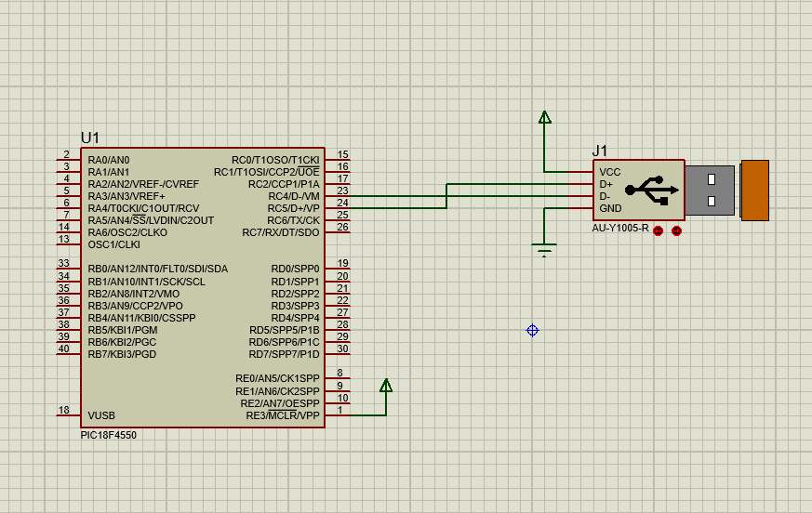Click the OSC1/CLKI pin label
Viewport: 812px width, 513px height.
[113, 244]
